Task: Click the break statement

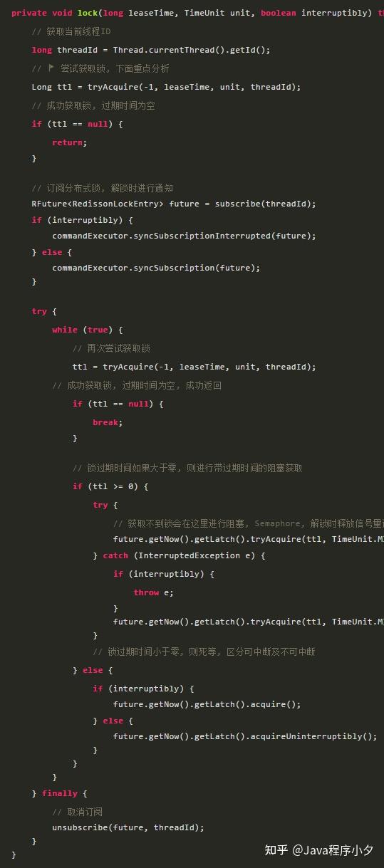Action: click(x=108, y=422)
